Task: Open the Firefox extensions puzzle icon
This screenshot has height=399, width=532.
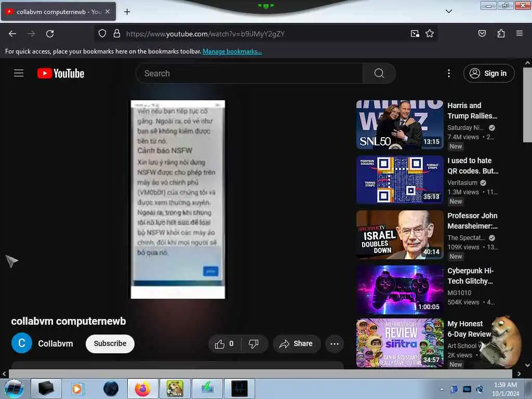Action: [501, 33]
